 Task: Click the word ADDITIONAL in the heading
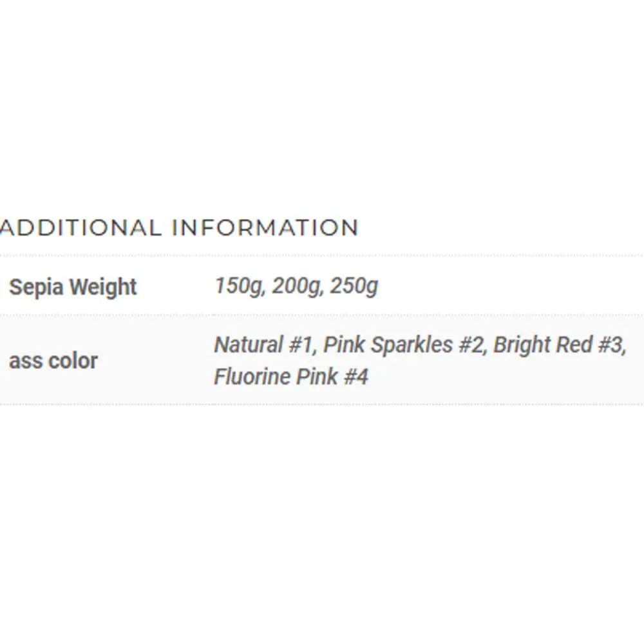point(80,228)
